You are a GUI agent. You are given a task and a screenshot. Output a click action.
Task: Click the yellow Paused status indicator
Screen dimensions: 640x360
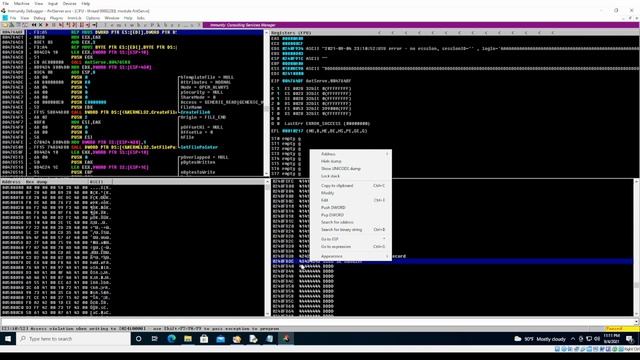(622, 329)
